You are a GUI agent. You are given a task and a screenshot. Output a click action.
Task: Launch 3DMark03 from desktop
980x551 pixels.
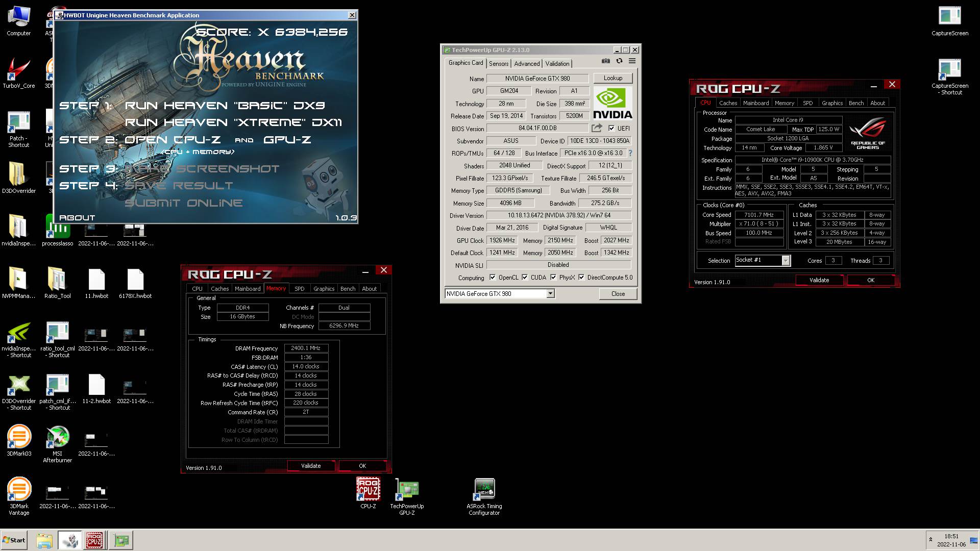point(18,441)
